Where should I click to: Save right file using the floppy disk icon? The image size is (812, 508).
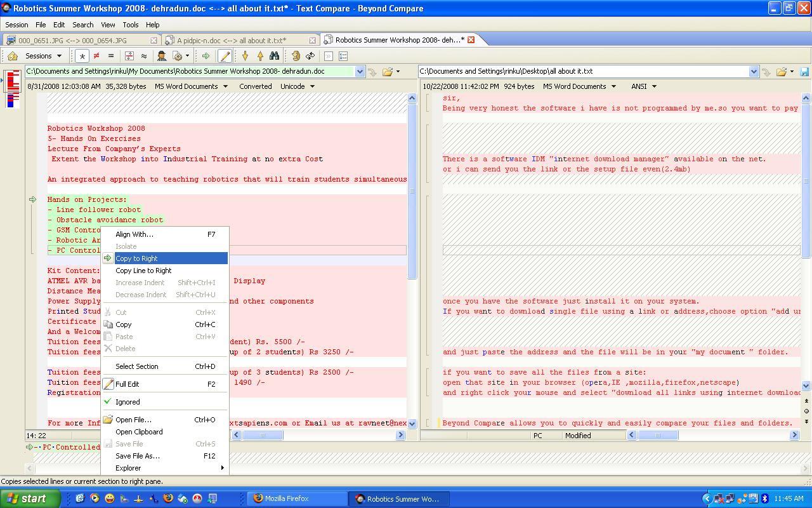point(804,72)
